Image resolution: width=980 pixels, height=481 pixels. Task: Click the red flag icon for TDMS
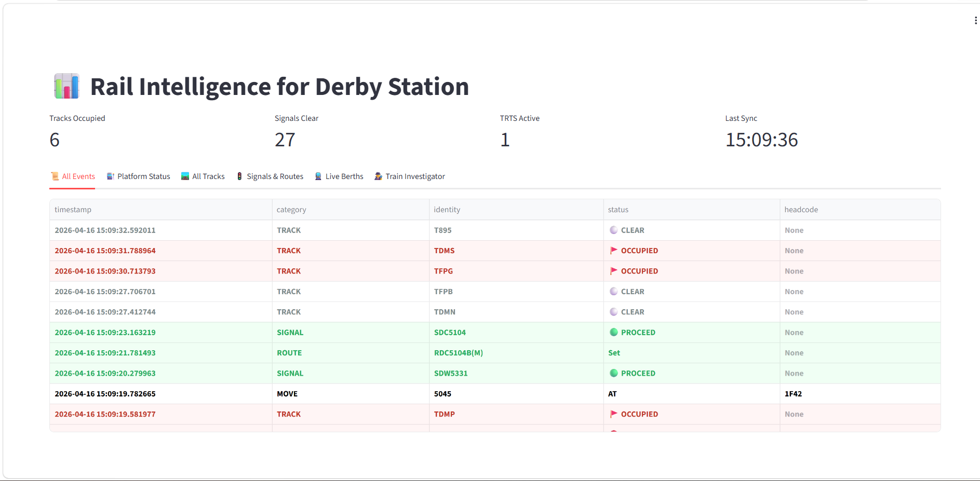click(614, 251)
